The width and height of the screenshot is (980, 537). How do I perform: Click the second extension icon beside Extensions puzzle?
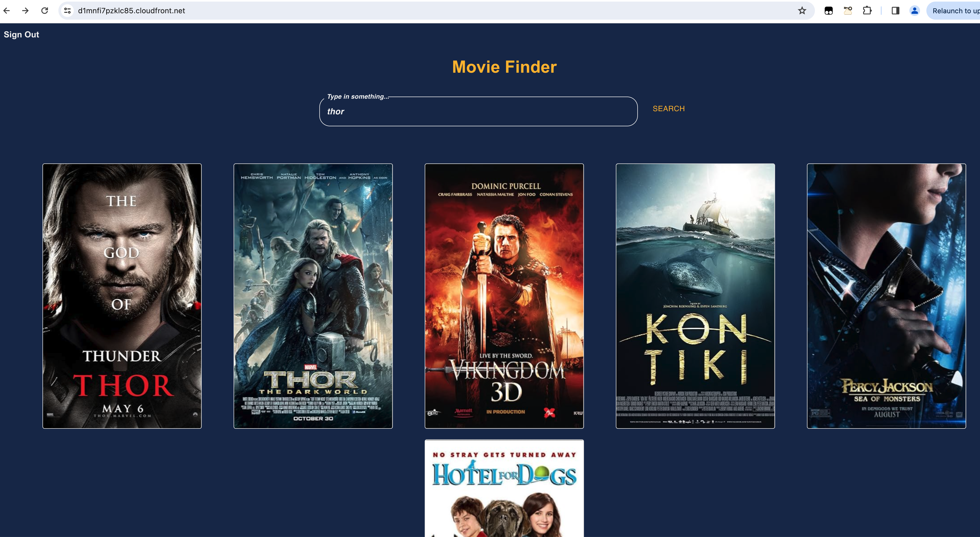point(848,11)
